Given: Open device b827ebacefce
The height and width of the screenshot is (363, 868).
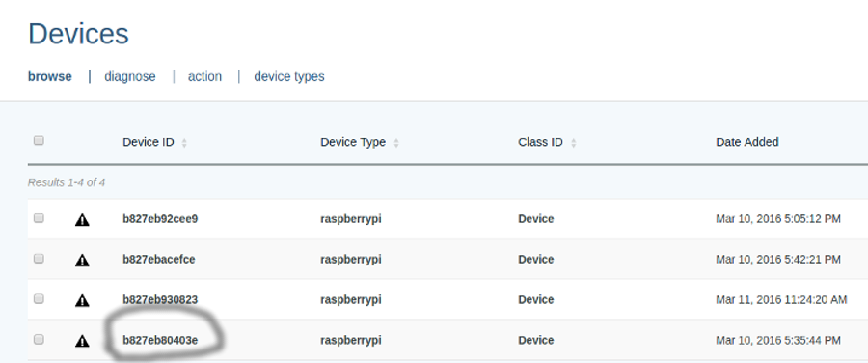Looking at the screenshot, I should pyautogui.click(x=159, y=259).
